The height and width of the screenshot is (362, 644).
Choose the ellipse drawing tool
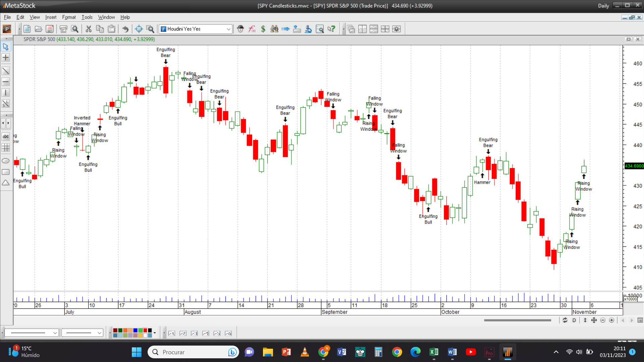(6, 161)
